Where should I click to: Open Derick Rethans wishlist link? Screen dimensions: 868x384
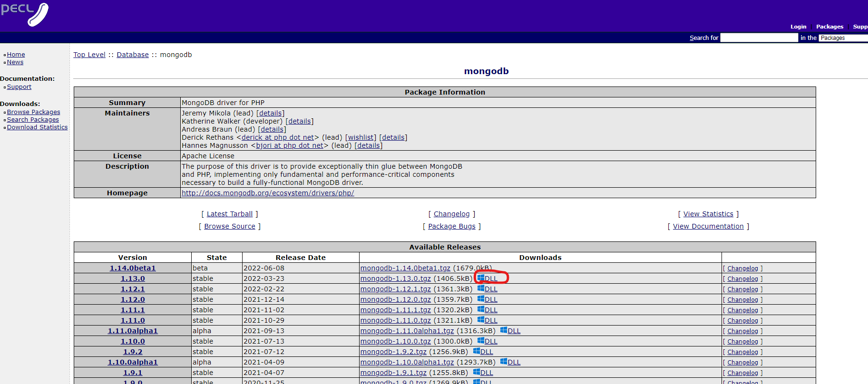coord(361,137)
